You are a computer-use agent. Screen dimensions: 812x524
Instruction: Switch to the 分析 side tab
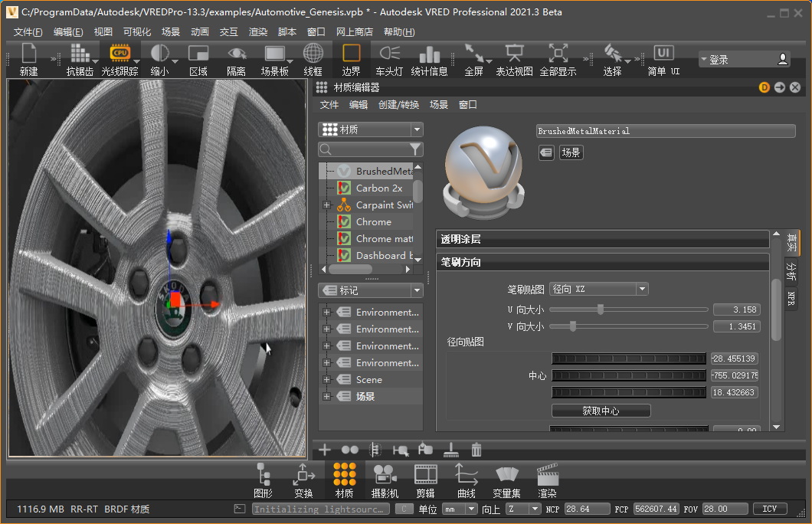(791, 271)
